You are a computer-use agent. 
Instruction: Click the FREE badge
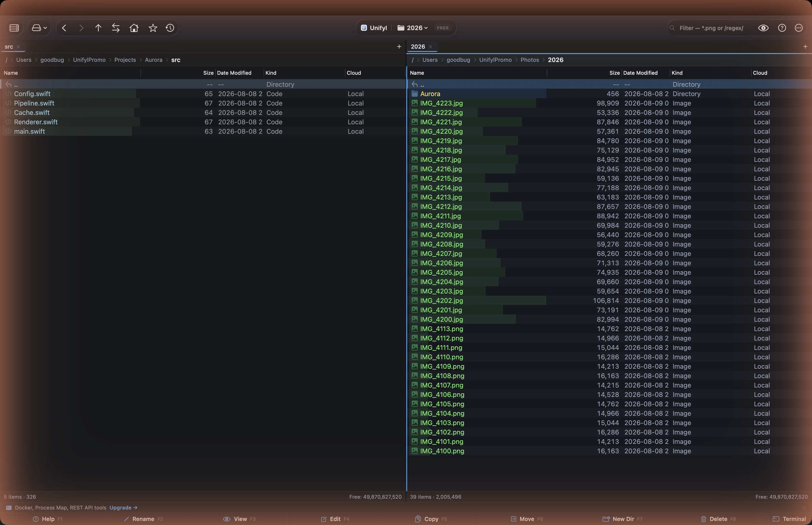443,28
